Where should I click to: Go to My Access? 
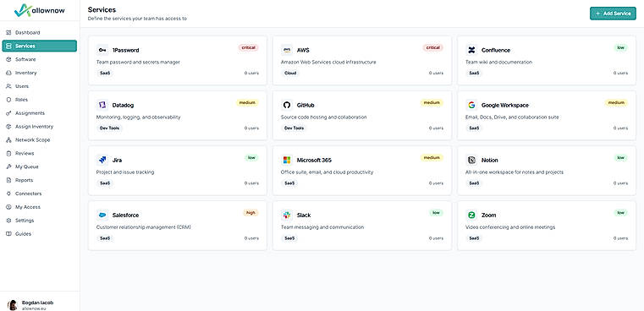pyautogui.click(x=40, y=207)
